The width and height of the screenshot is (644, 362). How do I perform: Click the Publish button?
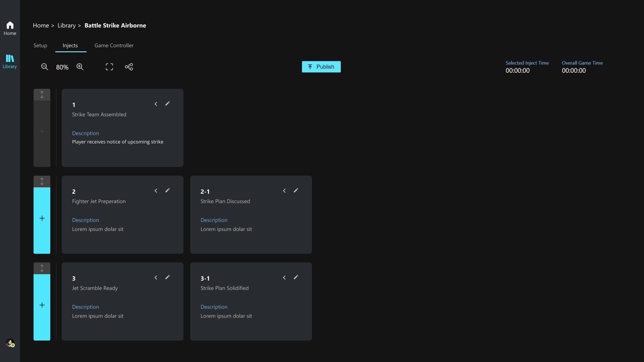(321, 67)
